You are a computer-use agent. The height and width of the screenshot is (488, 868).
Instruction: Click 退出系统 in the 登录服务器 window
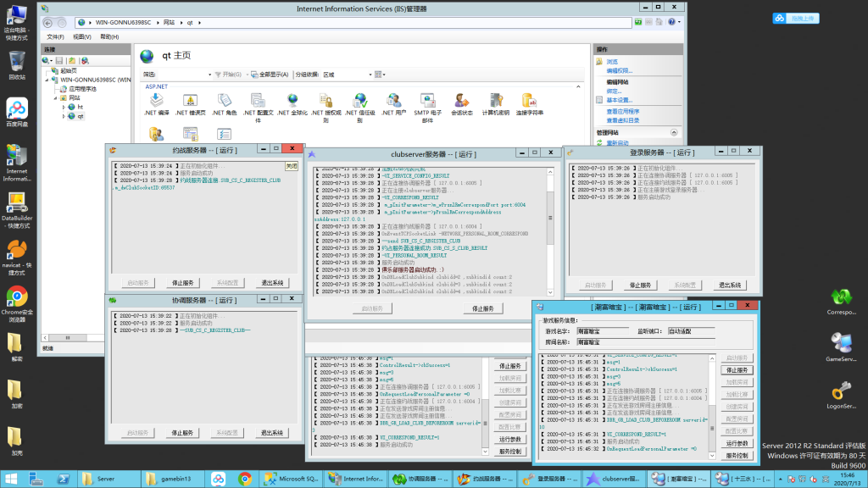click(730, 286)
